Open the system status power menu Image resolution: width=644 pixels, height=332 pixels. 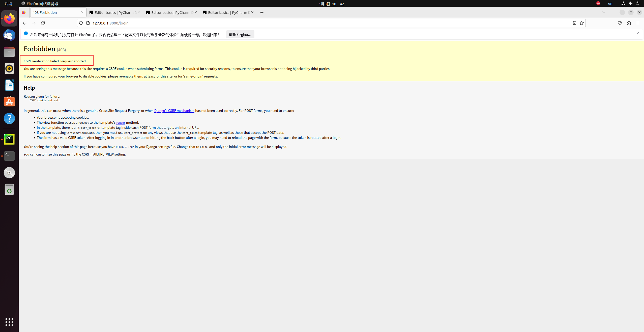coord(637,4)
